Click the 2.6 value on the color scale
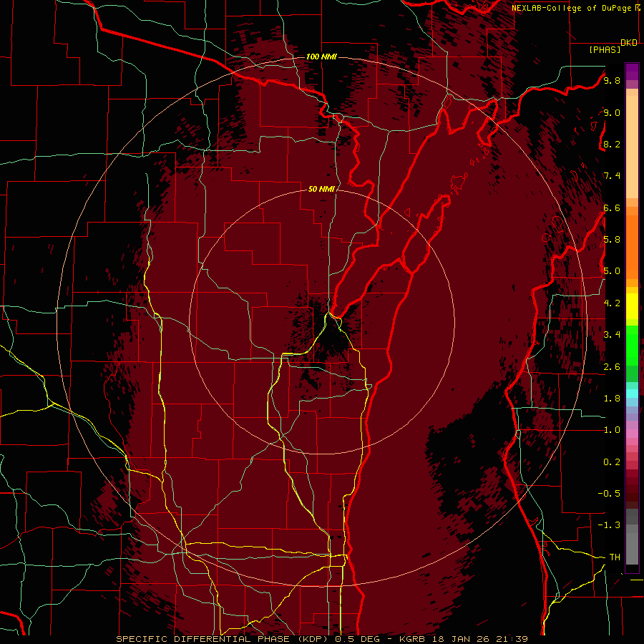Viewport: 644px width, 644px height. (612, 367)
